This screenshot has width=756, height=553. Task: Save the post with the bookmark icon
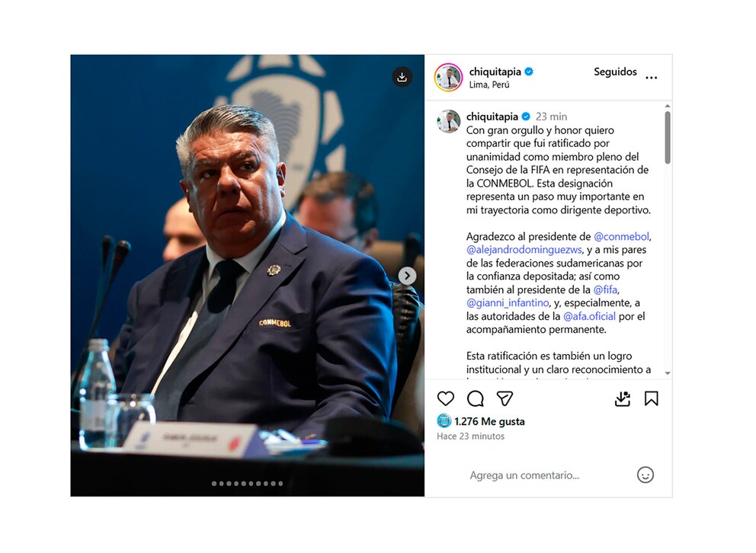[x=652, y=398]
